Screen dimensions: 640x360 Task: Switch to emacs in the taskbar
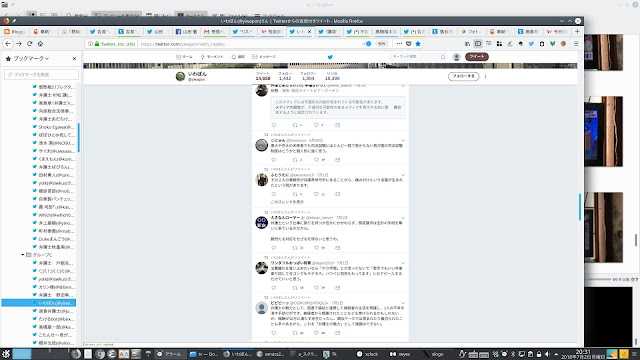(x=270, y=354)
